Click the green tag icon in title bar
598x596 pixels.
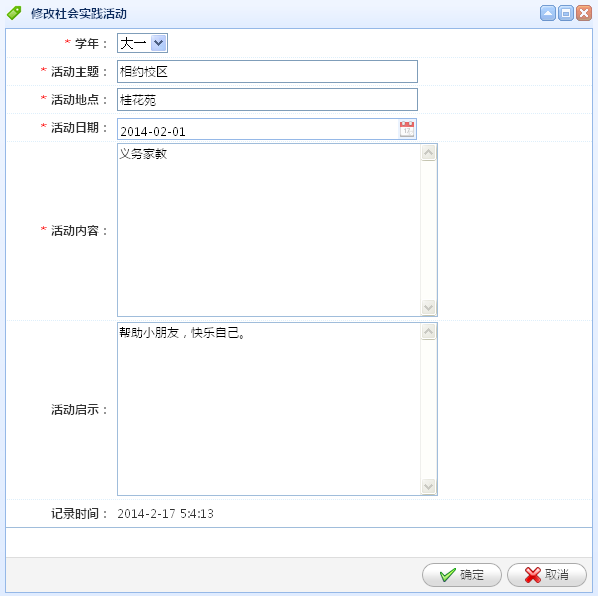tap(14, 13)
